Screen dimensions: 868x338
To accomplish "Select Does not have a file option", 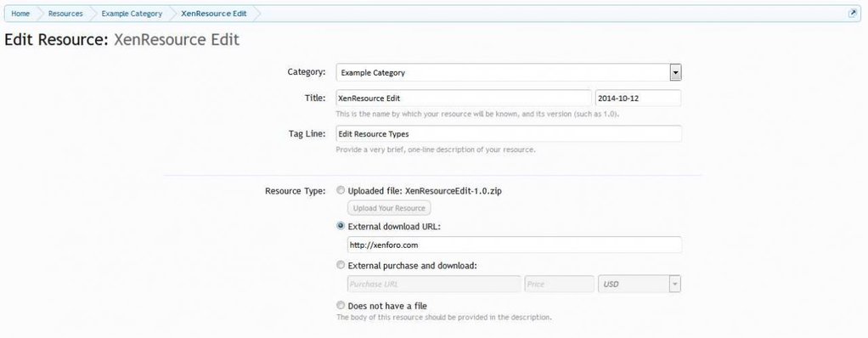I will click(x=341, y=306).
